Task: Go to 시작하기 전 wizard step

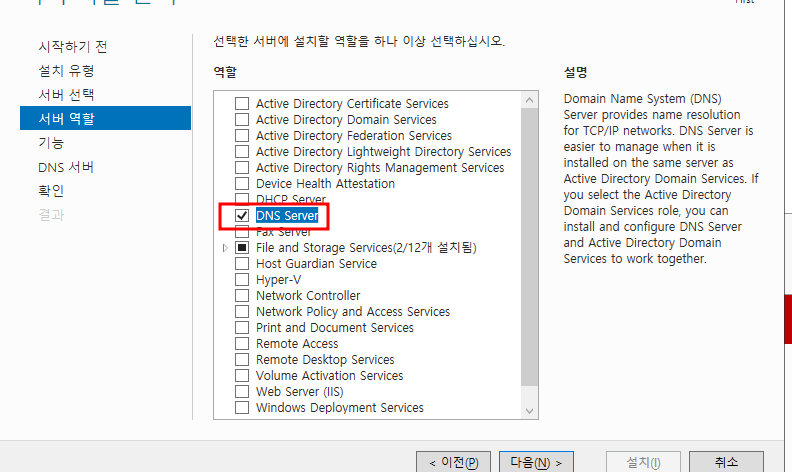Action: pos(73,46)
